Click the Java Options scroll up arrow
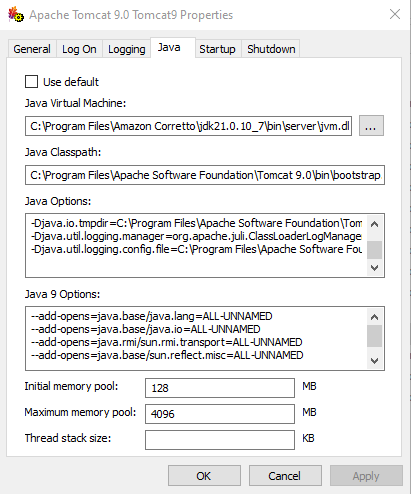The width and height of the screenshot is (411, 494). 374,224
